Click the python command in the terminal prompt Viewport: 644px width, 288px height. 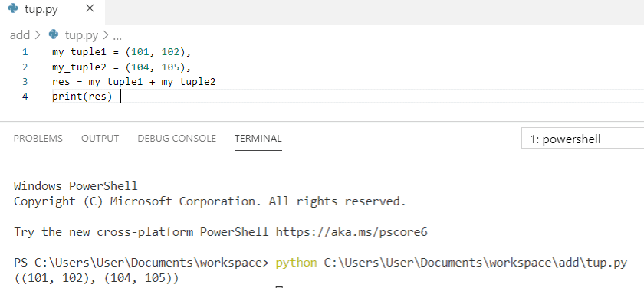pos(296,263)
